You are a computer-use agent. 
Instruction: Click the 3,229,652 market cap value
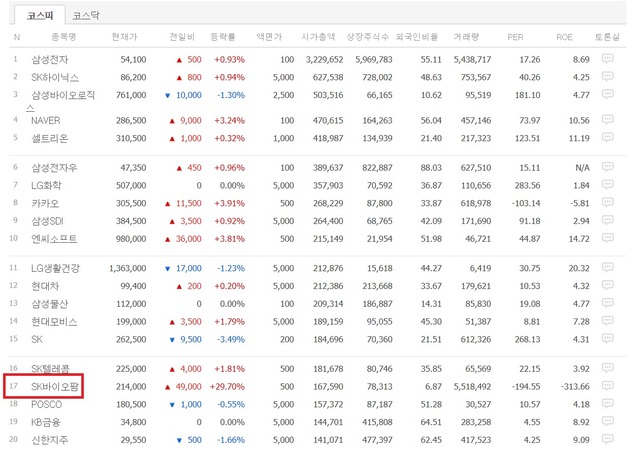324,60
